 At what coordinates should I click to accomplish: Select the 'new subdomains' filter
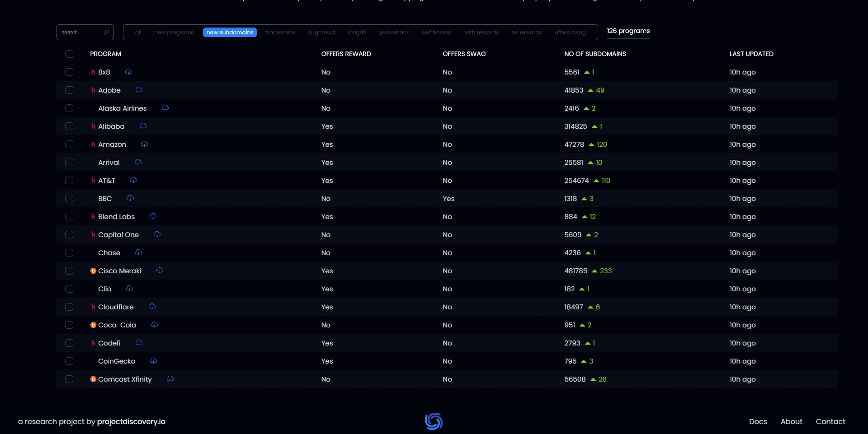coord(230,33)
